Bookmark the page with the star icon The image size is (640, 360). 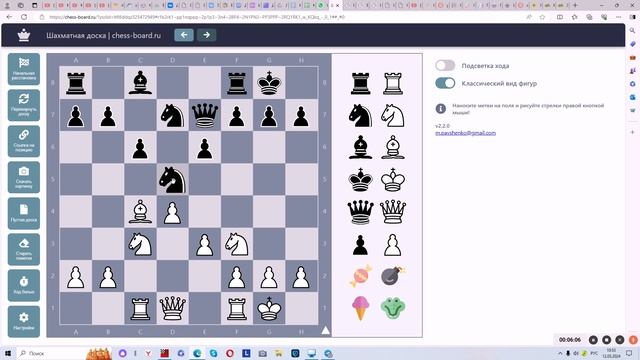click(x=542, y=17)
